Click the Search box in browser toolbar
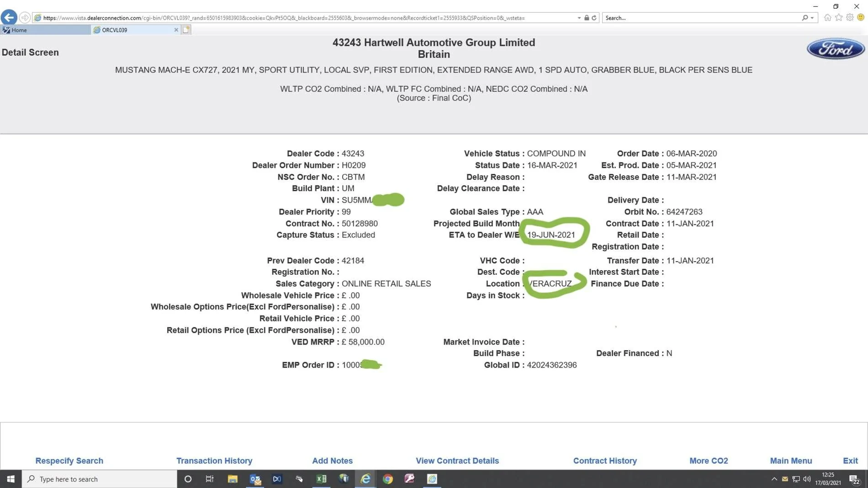The height and width of the screenshot is (488, 868). (701, 18)
